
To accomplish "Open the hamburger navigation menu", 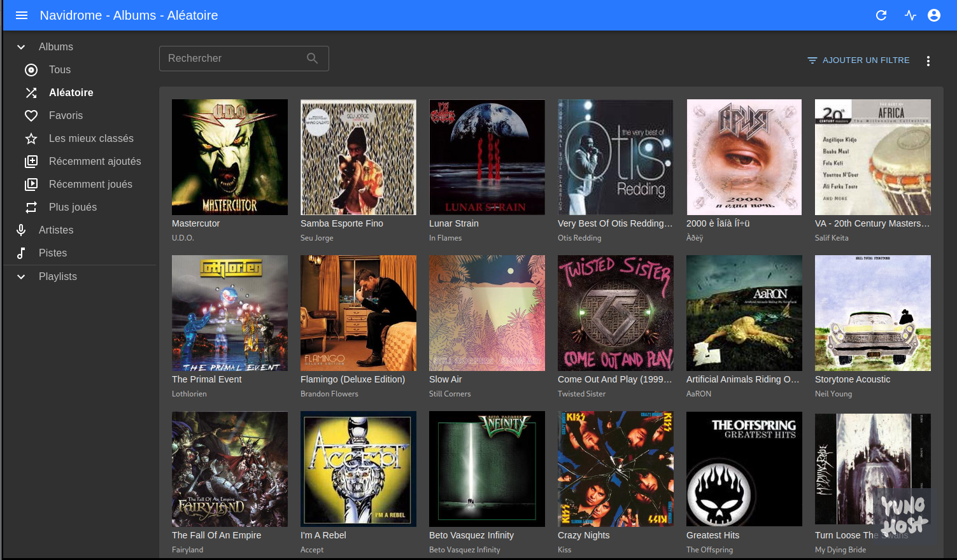I will click(x=22, y=15).
